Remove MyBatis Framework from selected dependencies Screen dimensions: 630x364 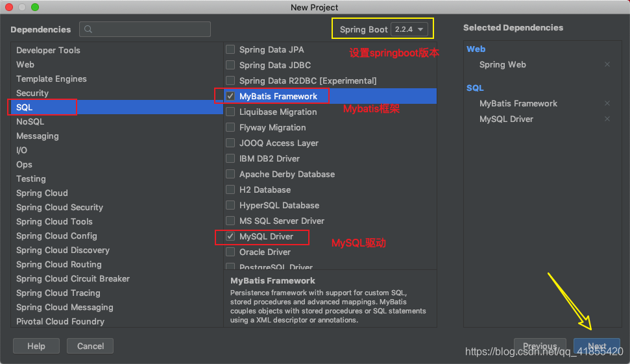[607, 103]
